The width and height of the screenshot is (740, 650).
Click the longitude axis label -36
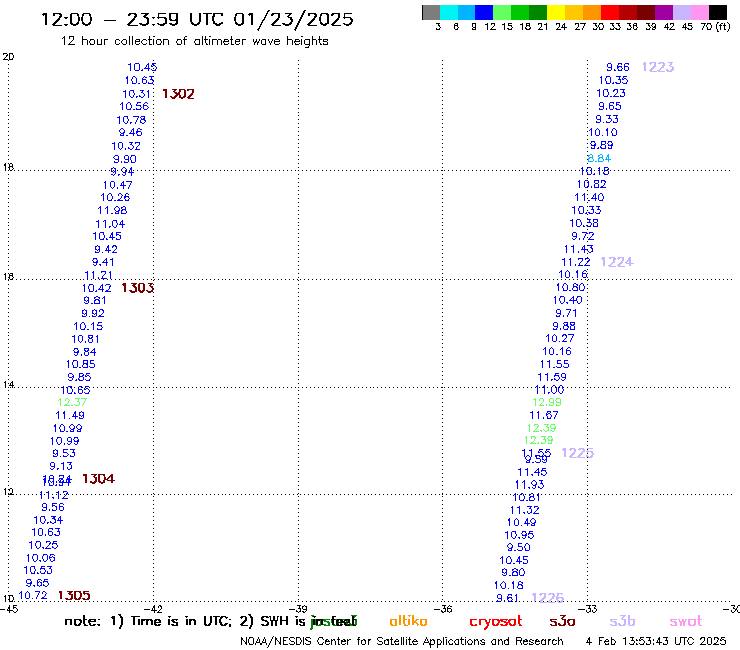pyautogui.click(x=443, y=609)
